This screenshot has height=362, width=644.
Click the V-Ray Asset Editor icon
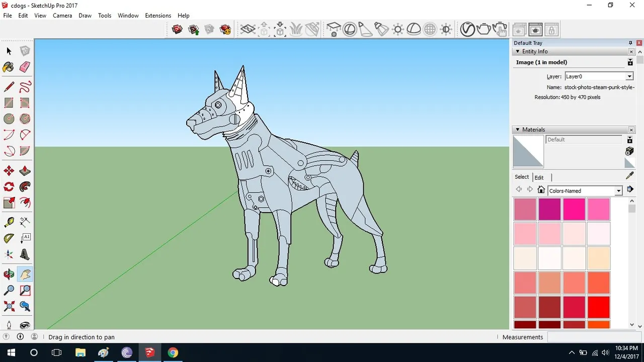point(467,29)
